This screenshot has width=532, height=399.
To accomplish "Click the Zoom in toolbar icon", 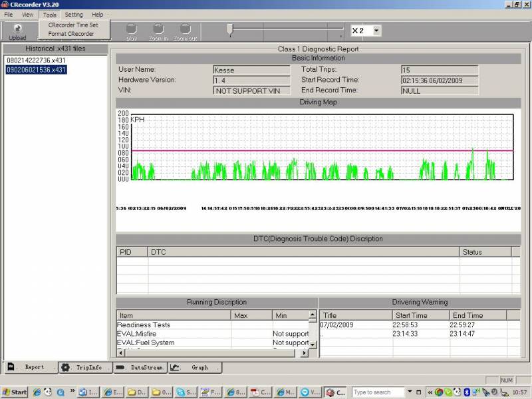I will [x=158, y=29].
